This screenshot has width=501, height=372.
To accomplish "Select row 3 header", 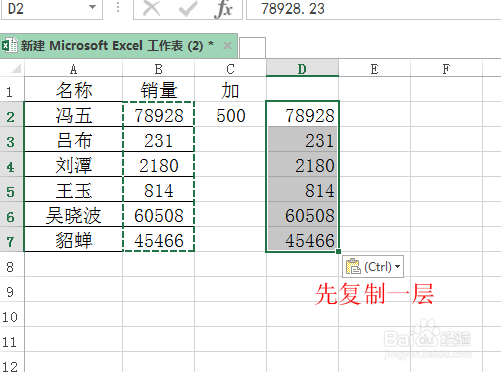I will coord(12,139).
